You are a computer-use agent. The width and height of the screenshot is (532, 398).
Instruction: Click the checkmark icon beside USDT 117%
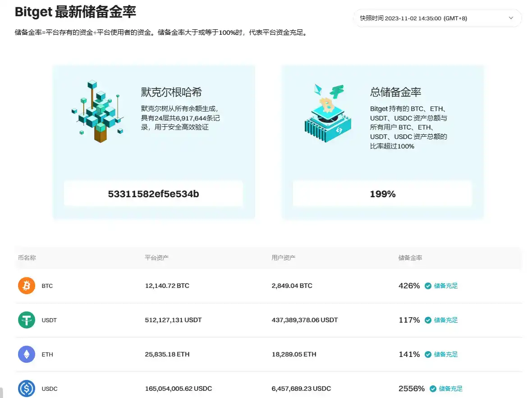(x=428, y=320)
